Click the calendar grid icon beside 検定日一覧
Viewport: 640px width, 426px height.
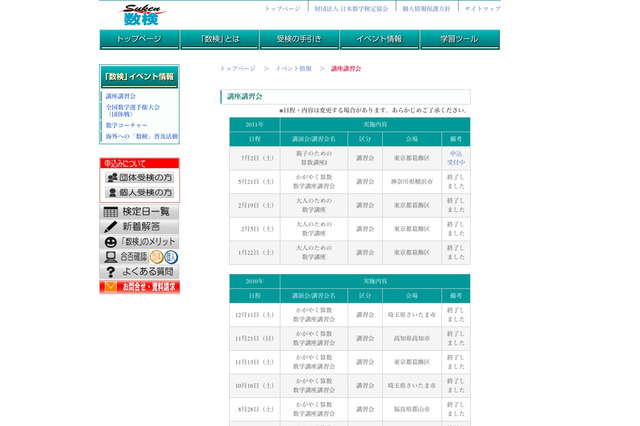pyautogui.click(x=111, y=212)
